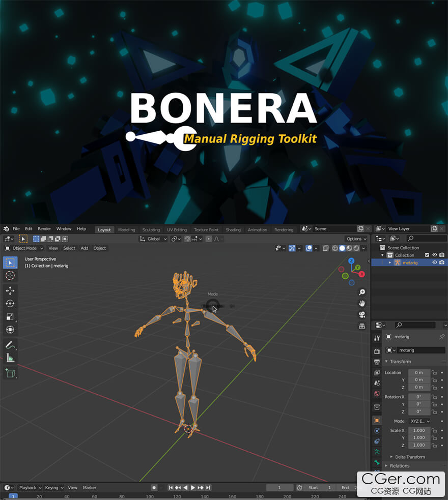Screen dimensions: 448x500
Task: Select the Move tool
Action: (10, 290)
